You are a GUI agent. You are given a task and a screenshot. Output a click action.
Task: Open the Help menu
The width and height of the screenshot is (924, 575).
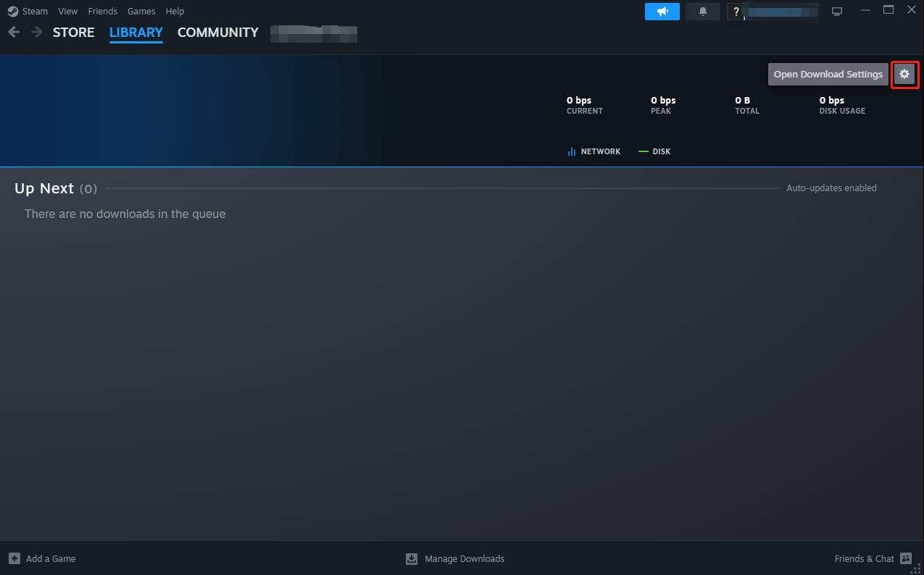click(x=175, y=12)
